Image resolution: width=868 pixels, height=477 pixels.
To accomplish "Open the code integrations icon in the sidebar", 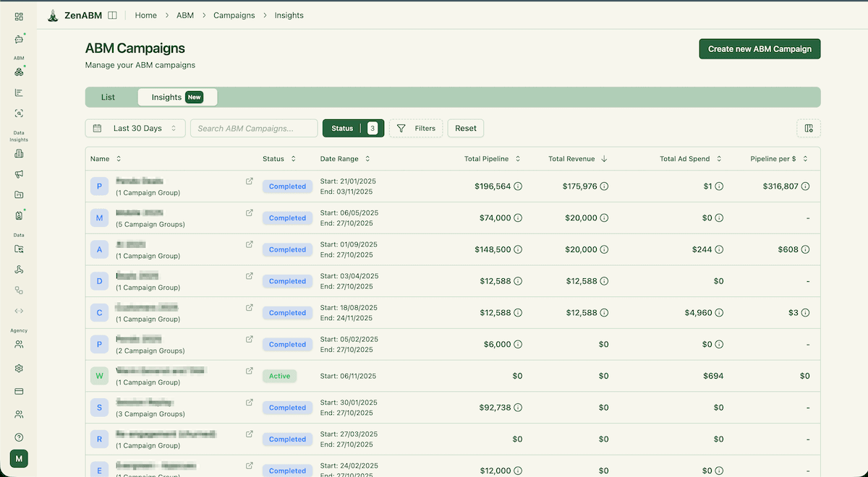I will pyautogui.click(x=18, y=311).
